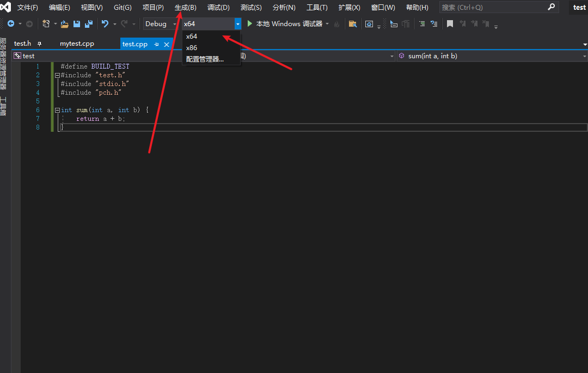Select the Save icon for the current file
This screenshot has width=588, height=373.
coord(76,23)
